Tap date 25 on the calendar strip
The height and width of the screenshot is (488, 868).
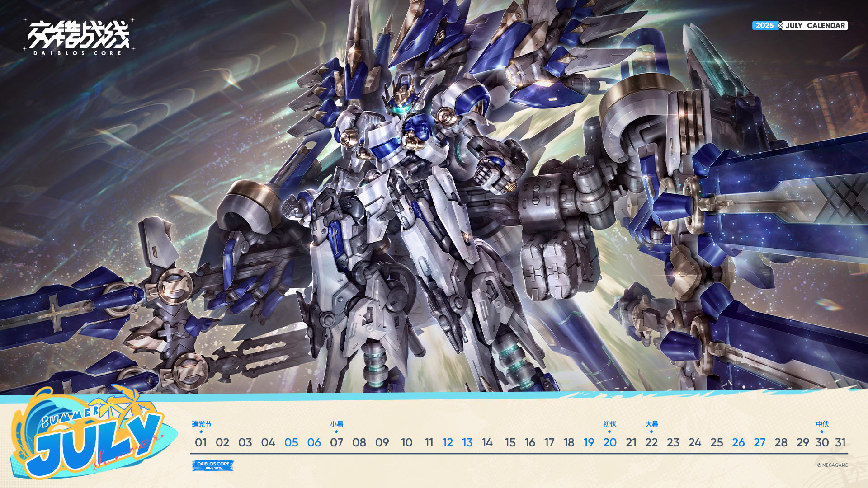[717, 442]
